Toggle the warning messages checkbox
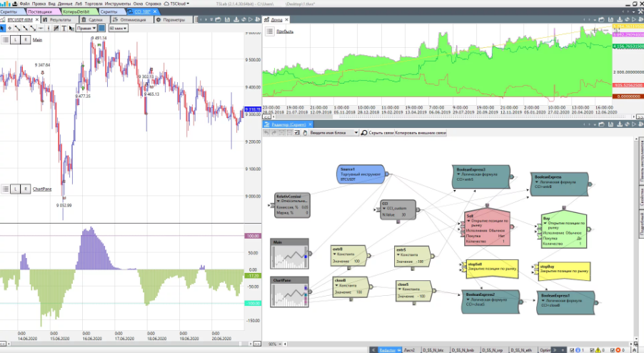This screenshot has width=644, height=353. tap(592, 350)
